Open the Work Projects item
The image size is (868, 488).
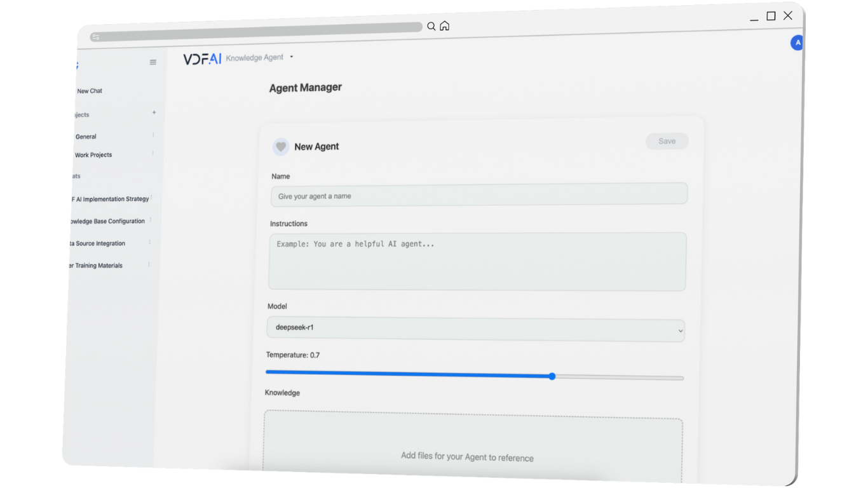pos(93,155)
